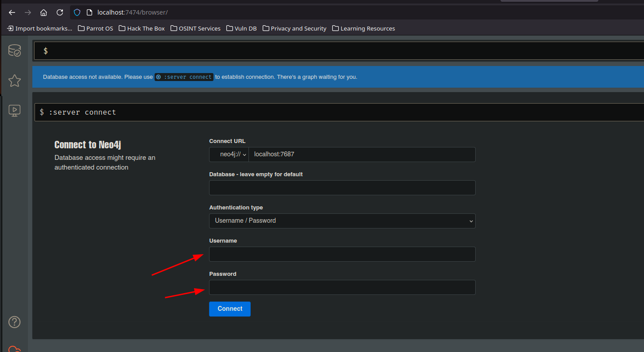Screen dimensions: 644x352
Task: Click the page info icon in address bar
Action: point(89,12)
